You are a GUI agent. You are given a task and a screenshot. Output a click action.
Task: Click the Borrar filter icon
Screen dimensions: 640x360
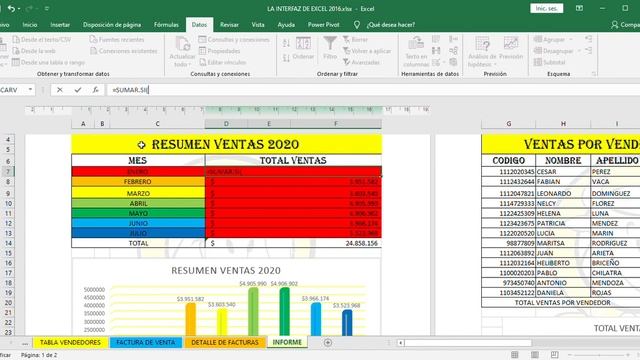pos(355,40)
